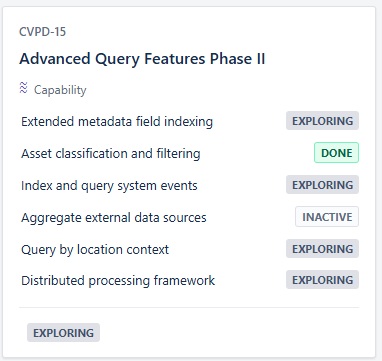Image resolution: width=382 pixels, height=361 pixels.
Task: Open Distributed processing framework item
Action: (118, 280)
